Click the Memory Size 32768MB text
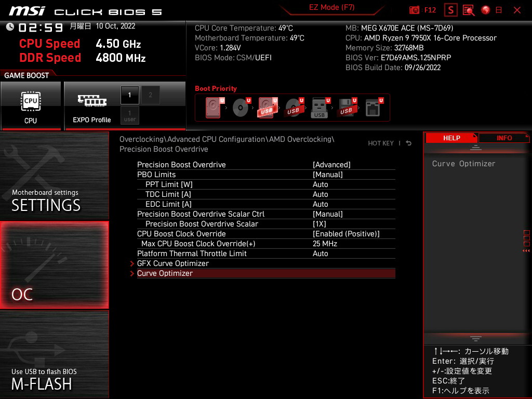The height and width of the screenshot is (399, 532). pos(384,48)
